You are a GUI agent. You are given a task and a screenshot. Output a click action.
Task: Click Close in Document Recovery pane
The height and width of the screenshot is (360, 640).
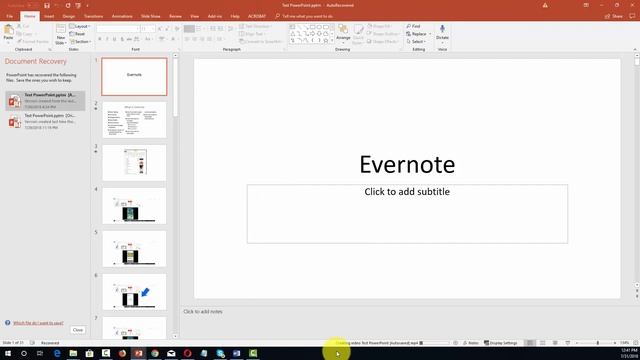pyautogui.click(x=78, y=330)
